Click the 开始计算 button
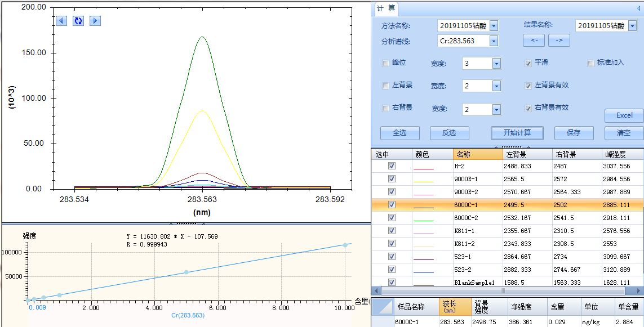The height and width of the screenshot is (327, 644). (x=517, y=133)
